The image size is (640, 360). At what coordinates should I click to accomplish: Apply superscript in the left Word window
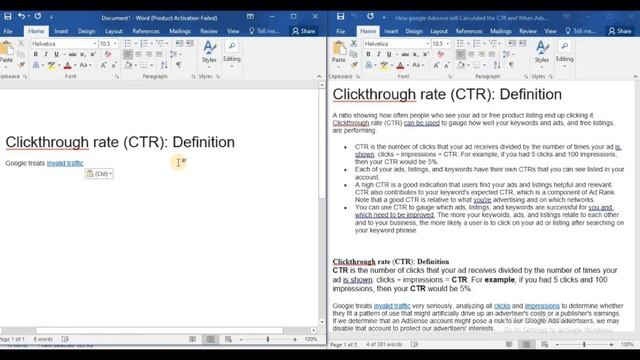(x=93, y=54)
